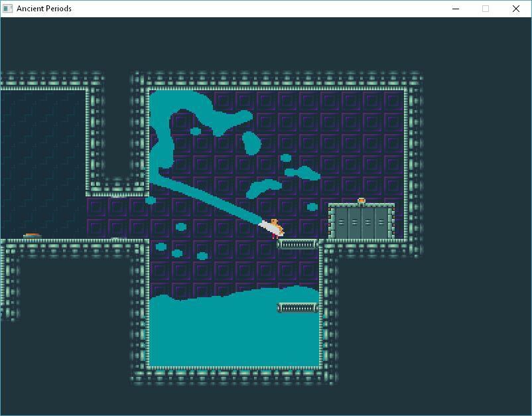Viewport: 532px width, 416px height.
Task: Close the Ancient Periods window
Action: coord(515,9)
